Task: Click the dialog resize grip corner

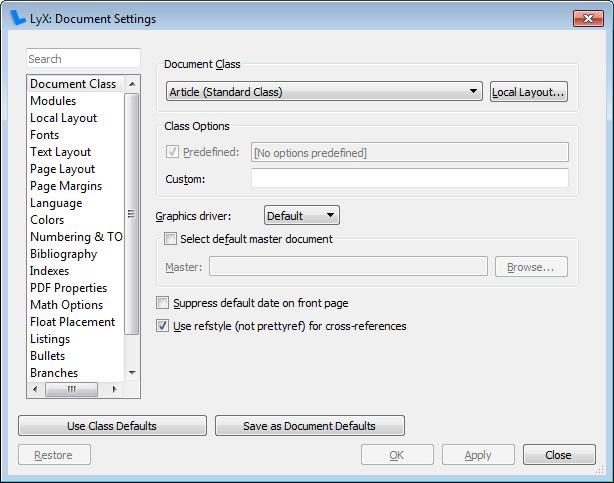Action: click(x=600, y=470)
